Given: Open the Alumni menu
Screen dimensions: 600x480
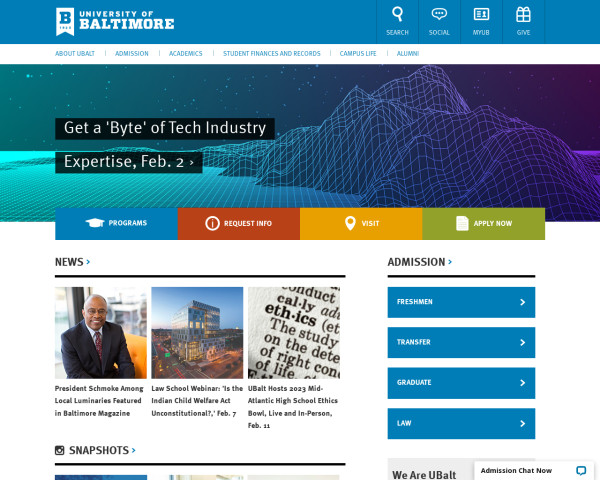Looking at the screenshot, I should [x=408, y=54].
